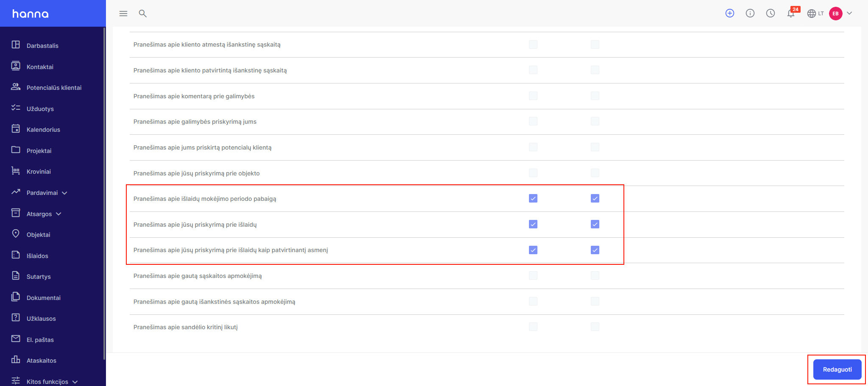Open the Darbastalis menu item
The height and width of the screenshot is (386, 868).
pyautogui.click(x=42, y=46)
